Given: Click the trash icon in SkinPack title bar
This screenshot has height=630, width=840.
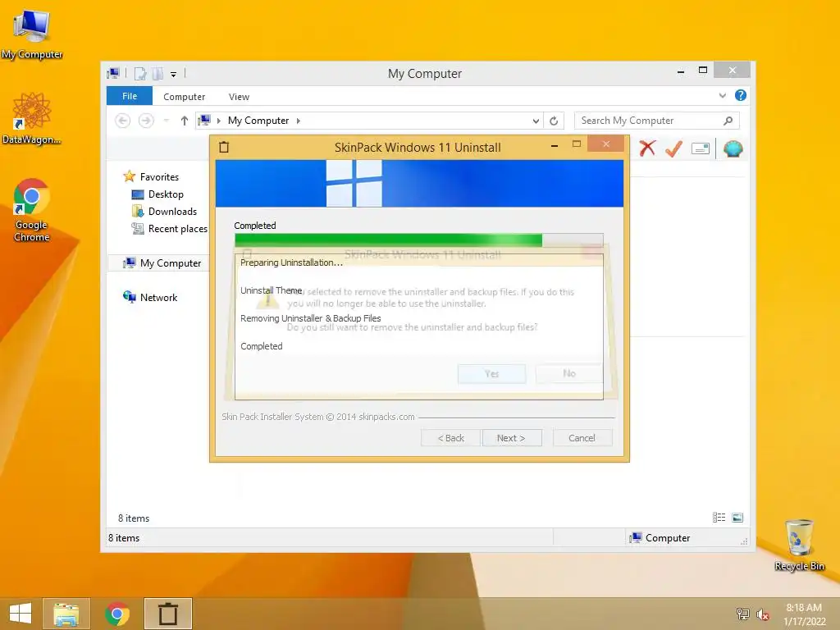Looking at the screenshot, I should pos(224,148).
